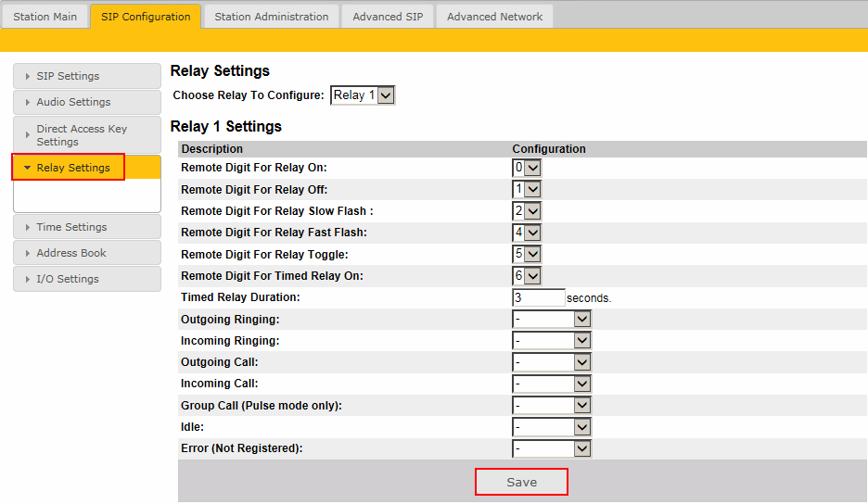Screen dimensions: 868x504
Task: Open the Outgoing Ringing dropdown
Action: coord(551,319)
